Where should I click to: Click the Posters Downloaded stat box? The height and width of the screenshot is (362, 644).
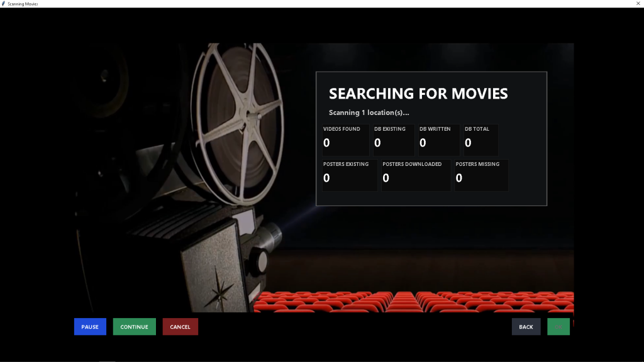(x=415, y=175)
